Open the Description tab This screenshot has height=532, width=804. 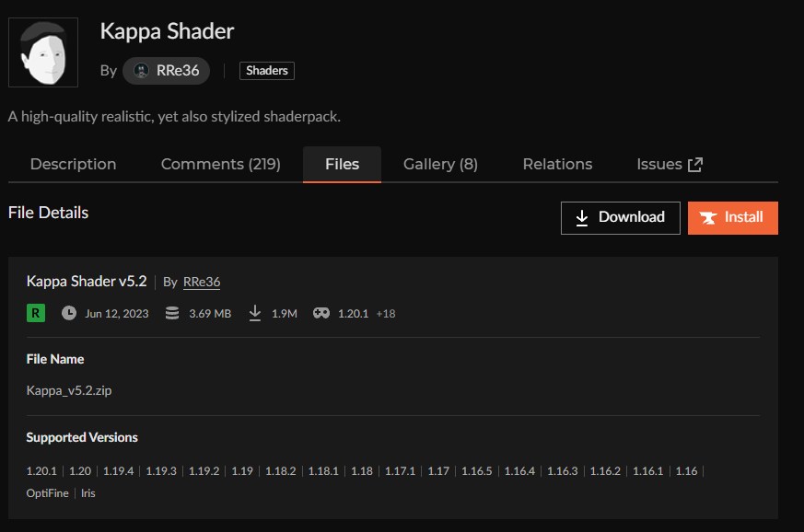coord(73,163)
